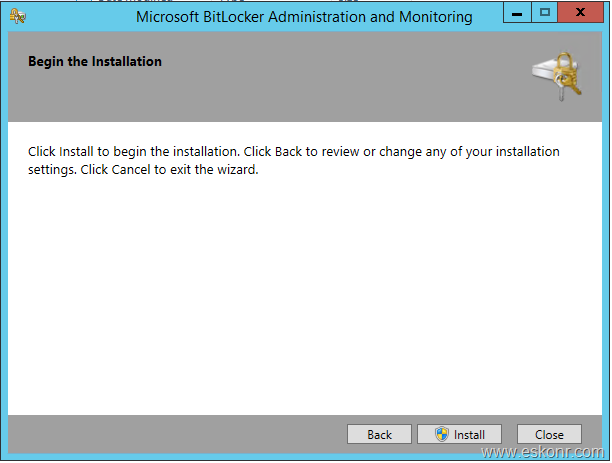Click the UAC shield icon on Install

pos(441,435)
